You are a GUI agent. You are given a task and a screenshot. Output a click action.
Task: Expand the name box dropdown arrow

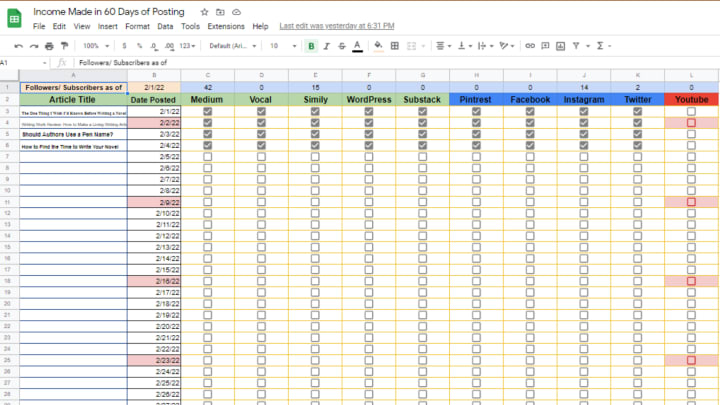pyautogui.click(x=45, y=63)
